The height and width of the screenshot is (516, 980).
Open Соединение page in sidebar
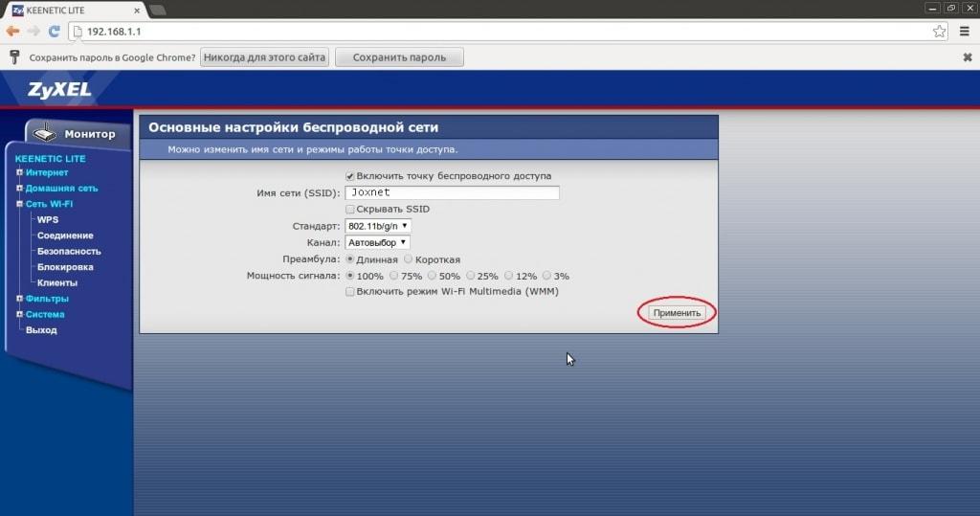click(65, 236)
